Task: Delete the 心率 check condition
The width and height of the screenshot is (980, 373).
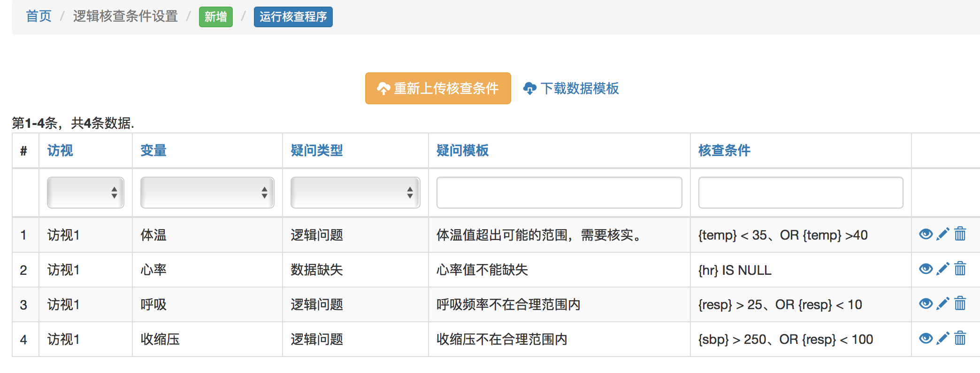Action: point(960,269)
